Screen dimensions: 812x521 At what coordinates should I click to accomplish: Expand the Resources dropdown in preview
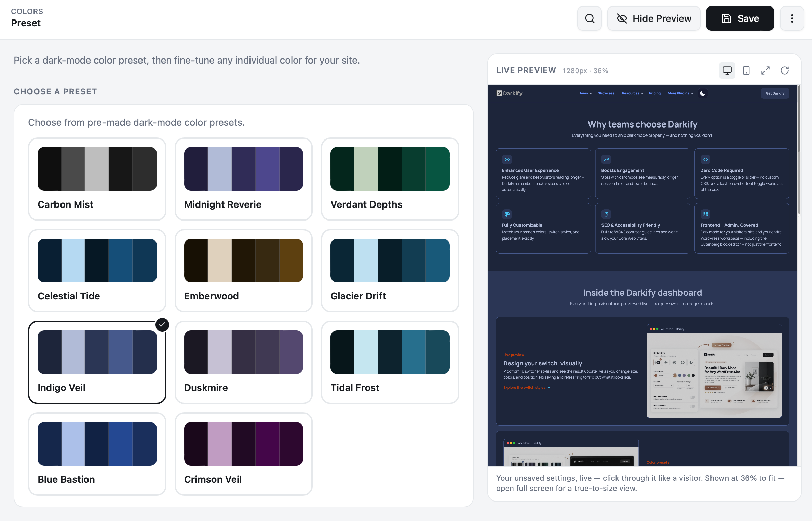coord(632,93)
